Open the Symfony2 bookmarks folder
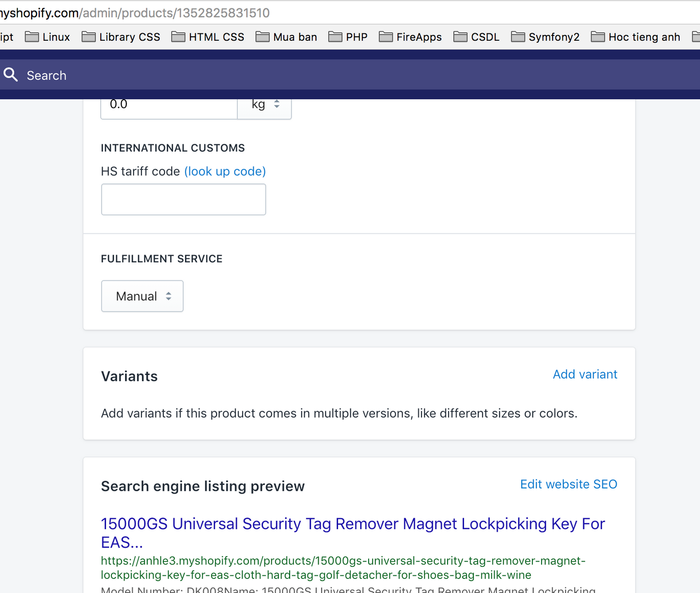The width and height of the screenshot is (700, 593). pos(545,37)
